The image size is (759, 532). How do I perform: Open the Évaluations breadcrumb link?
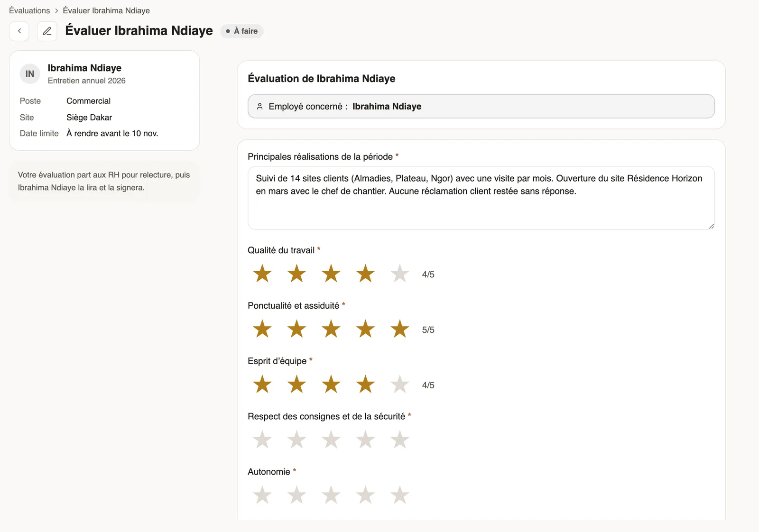coord(29,10)
